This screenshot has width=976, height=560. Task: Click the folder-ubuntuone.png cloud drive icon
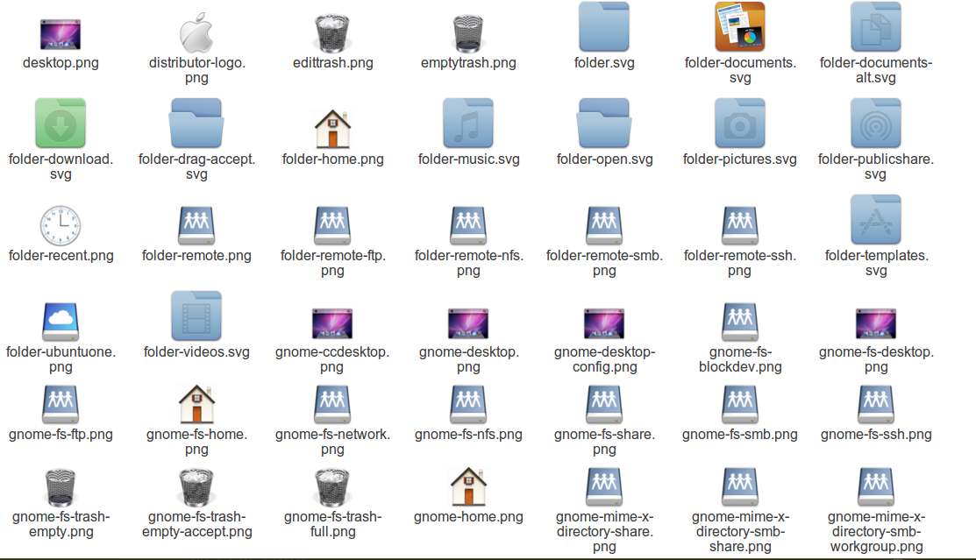pos(61,322)
